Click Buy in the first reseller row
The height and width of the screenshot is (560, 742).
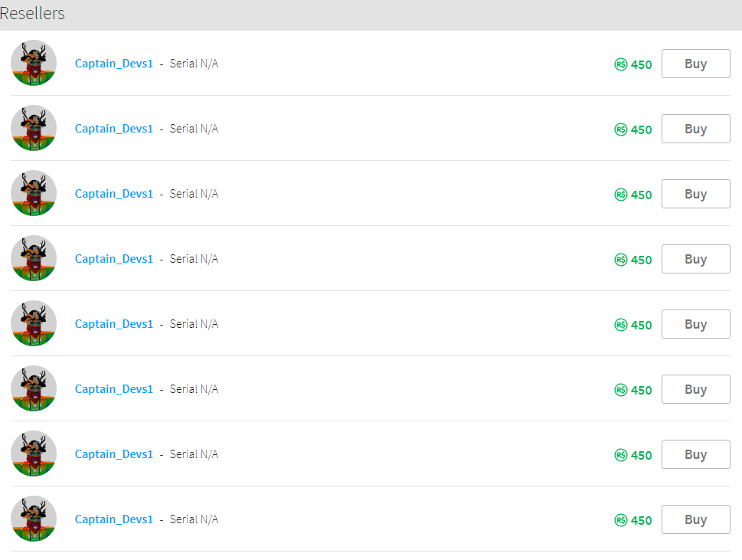pos(695,64)
